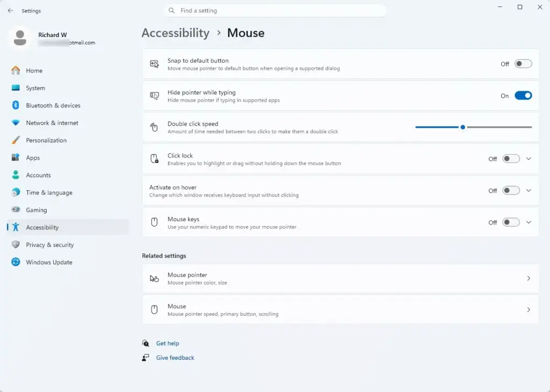The width and height of the screenshot is (550, 392).
Task: Click the Snap to default button icon
Action: [x=154, y=64]
